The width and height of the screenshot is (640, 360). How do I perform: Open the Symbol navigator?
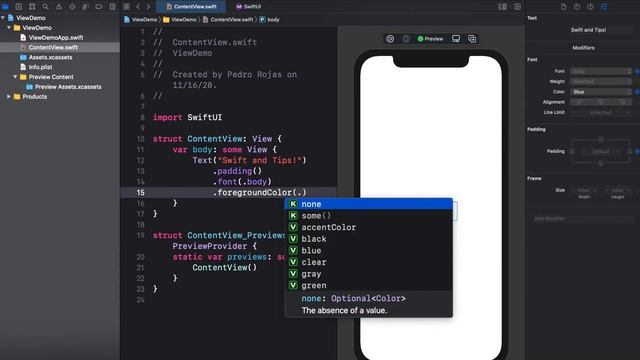pos(32,7)
